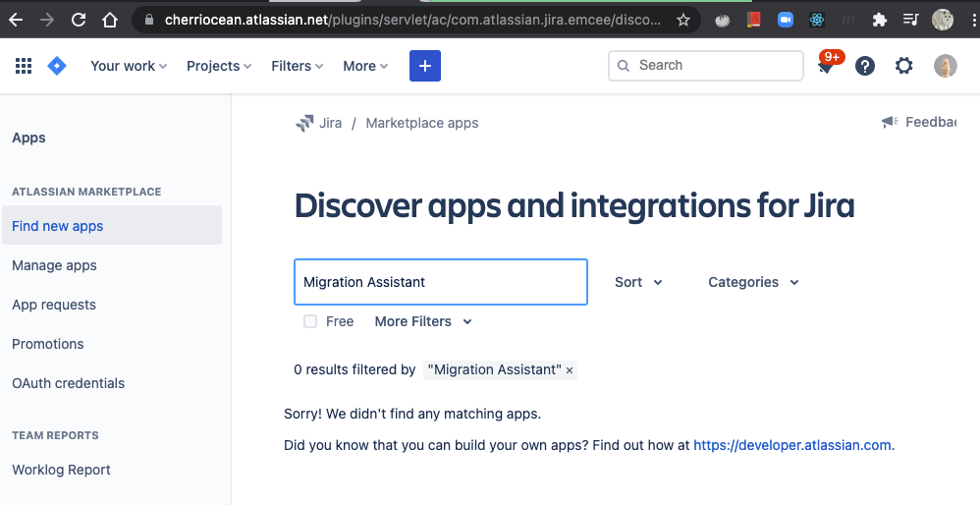Follow the developer.atlassian.com link
980x505 pixels.
[791, 445]
